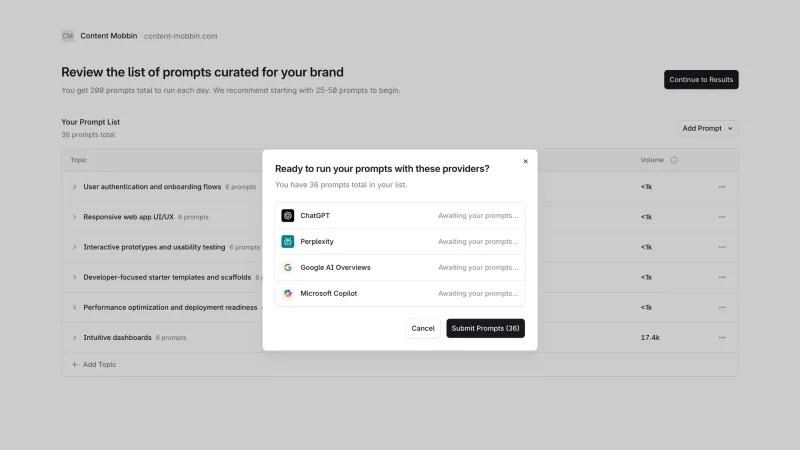Screen dimensions: 800x450
Task: Expand Performance optimization and deployment readiness topic
Action: (x=74, y=307)
